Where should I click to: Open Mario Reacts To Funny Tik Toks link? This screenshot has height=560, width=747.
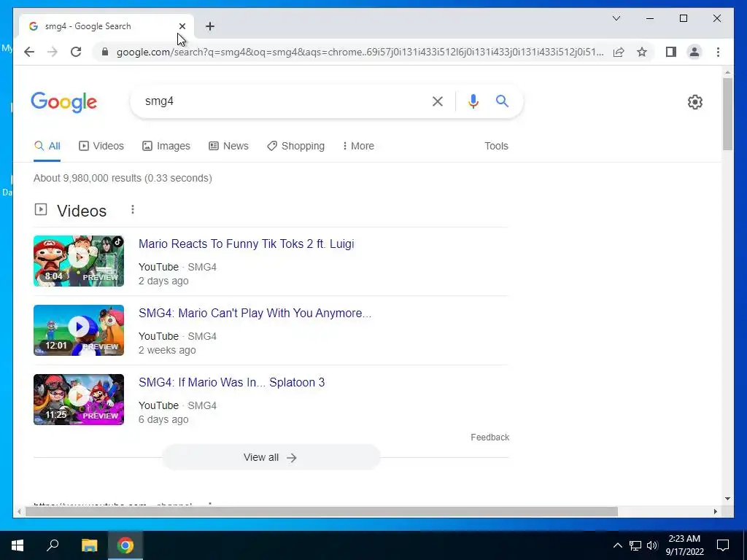click(x=247, y=244)
